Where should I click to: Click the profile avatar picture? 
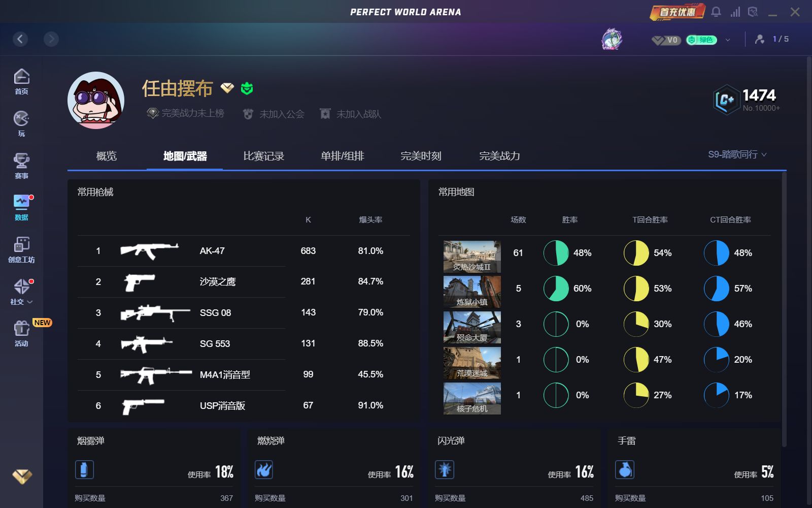click(x=96, y=100)
